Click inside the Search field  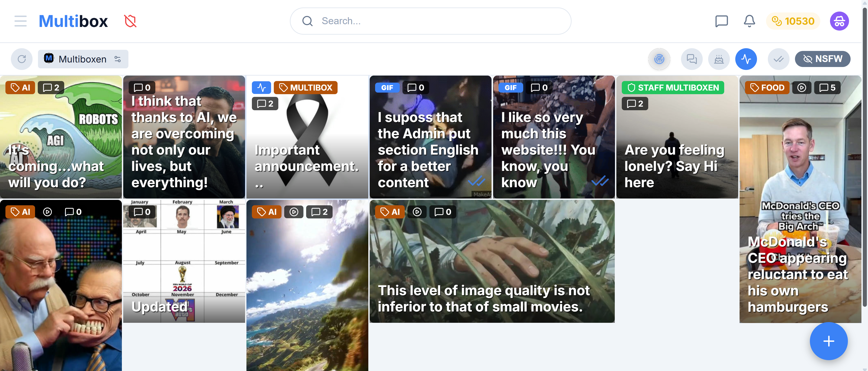[430, 21]
